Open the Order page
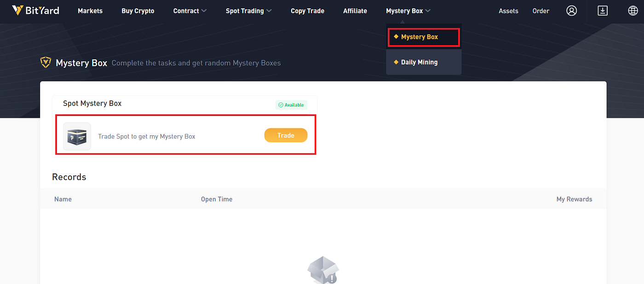Viewport: 644px width, 284px height. tap(541, 11)
